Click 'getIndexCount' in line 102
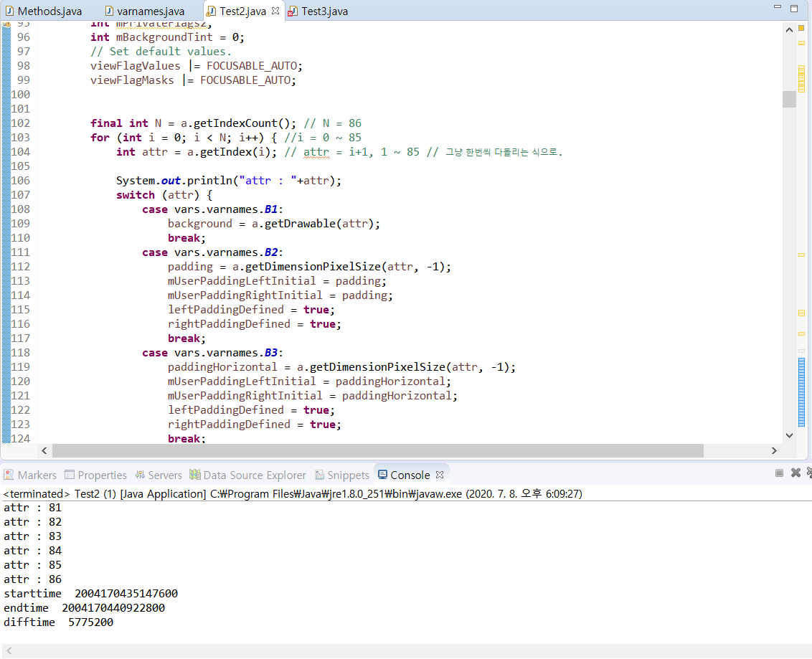Screen dimensions: 812x659 click(235, 123)
